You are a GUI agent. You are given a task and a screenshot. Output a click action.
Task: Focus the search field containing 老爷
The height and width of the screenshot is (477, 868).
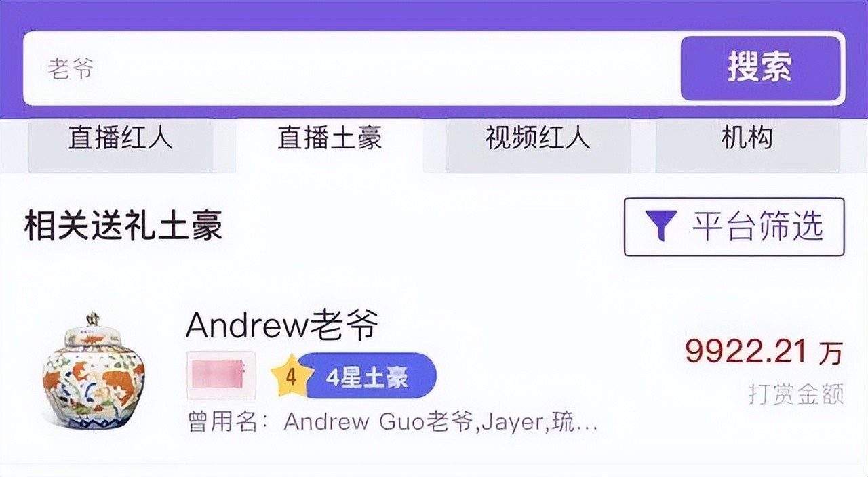351,68
